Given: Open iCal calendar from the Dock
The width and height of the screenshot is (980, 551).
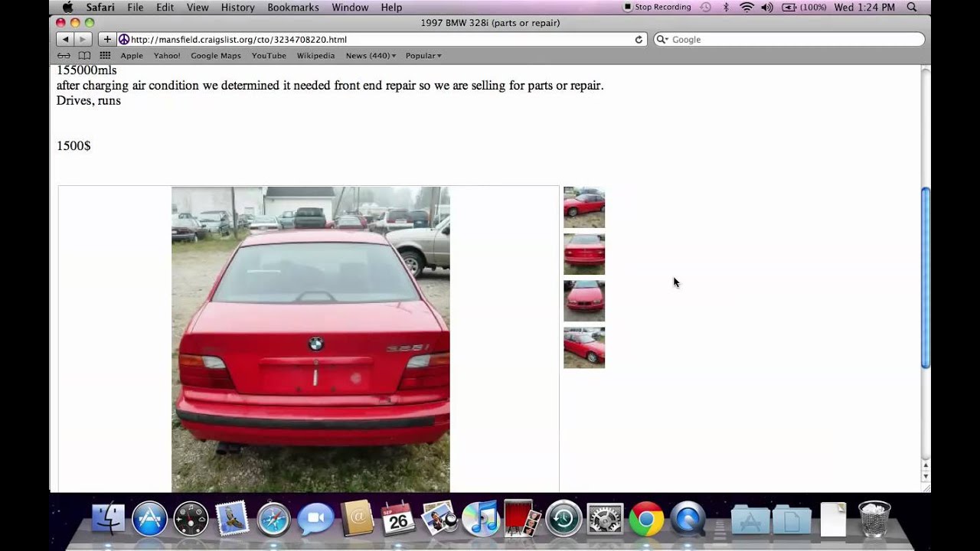Looking at the screenshot, I should tap(397, 518).
